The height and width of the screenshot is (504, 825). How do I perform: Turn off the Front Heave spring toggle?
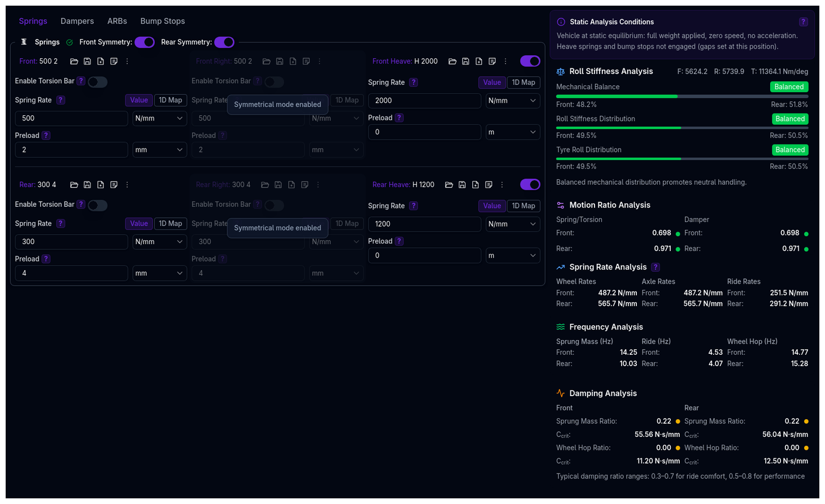[x=530, y=60]
